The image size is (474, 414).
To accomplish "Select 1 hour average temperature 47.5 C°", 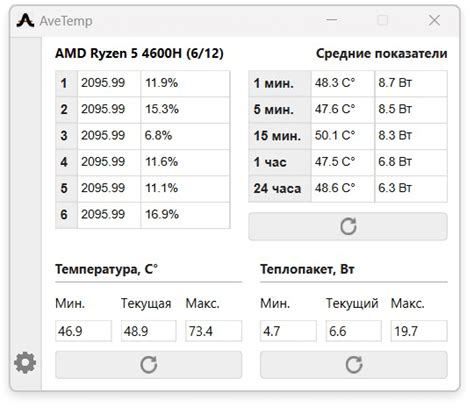I will 343,162.
